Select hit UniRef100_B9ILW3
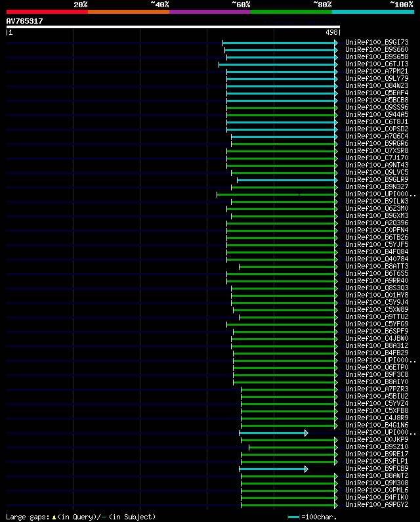The width and height of the screenshot is (420, 522). click(377, 202)
